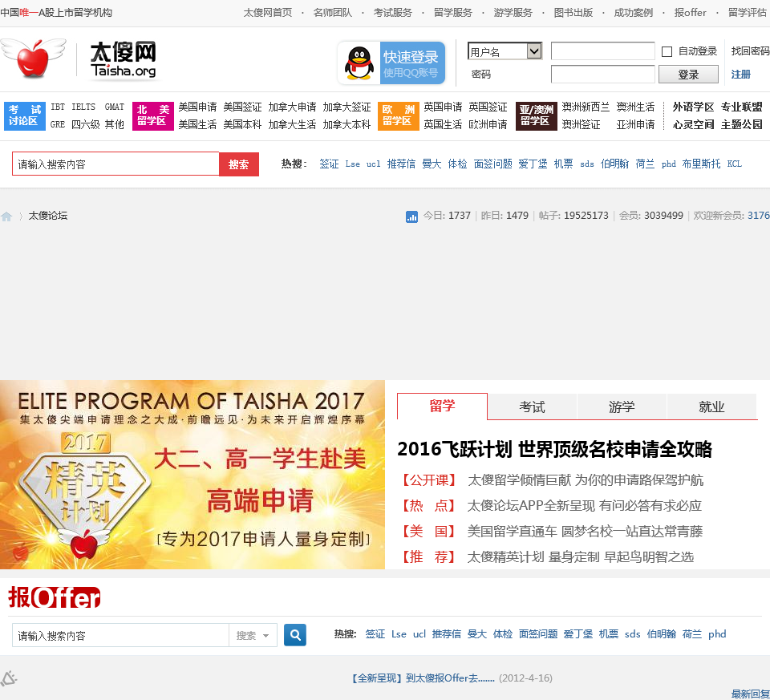Viewport: 770px width, 700px height.
Task: Focus the 密码 password input field
Action: point(602,74)
